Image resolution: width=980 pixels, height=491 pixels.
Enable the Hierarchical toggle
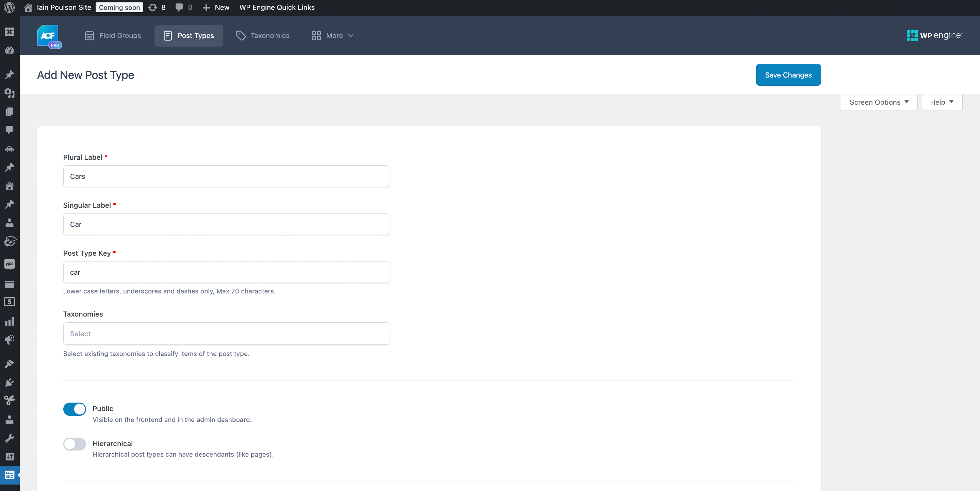click(75, 444)
